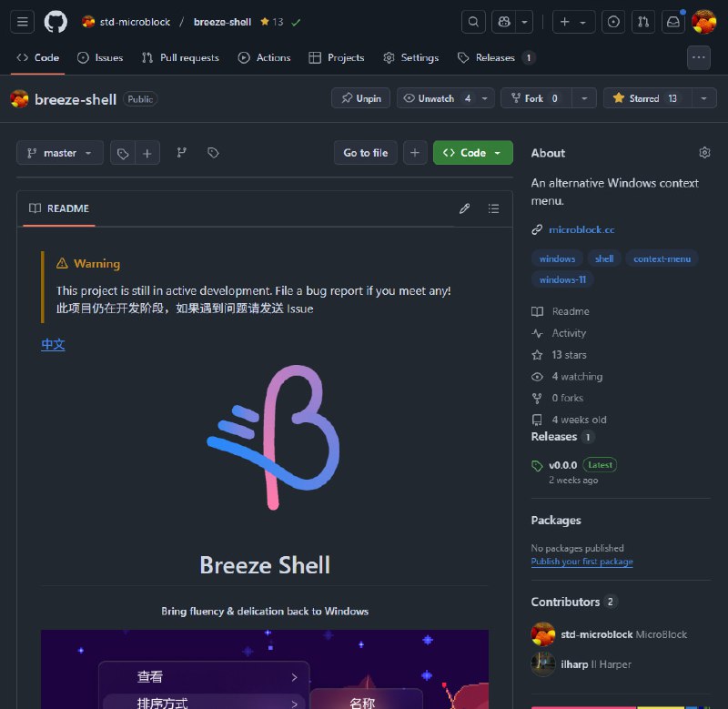Click the tag icon beside branch selector

[x=123, y=153]
